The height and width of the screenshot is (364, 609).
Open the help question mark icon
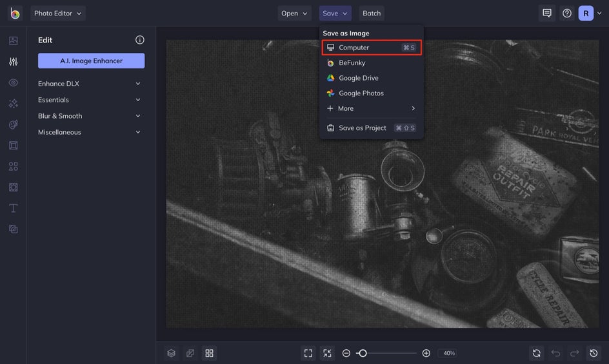(566, 13)
